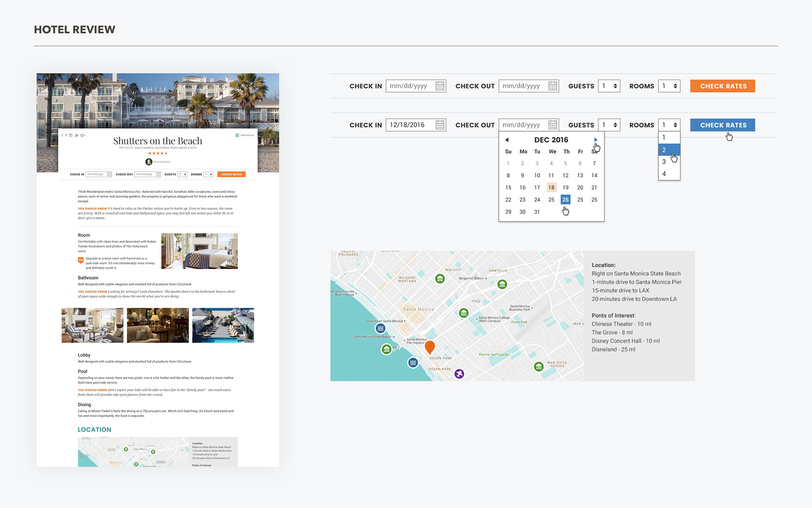Screen dimensions: 812x508
Task: Select highlighted option 2 in Rooms list
Action: pos(669,150)
